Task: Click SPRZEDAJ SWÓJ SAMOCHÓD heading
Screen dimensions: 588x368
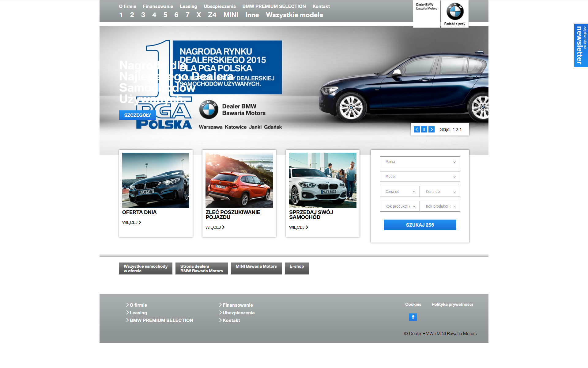Action: (x=311, y=215)
